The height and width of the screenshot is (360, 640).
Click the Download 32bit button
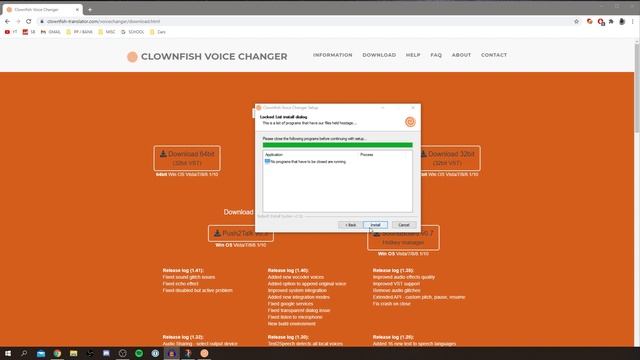[449, 158]
